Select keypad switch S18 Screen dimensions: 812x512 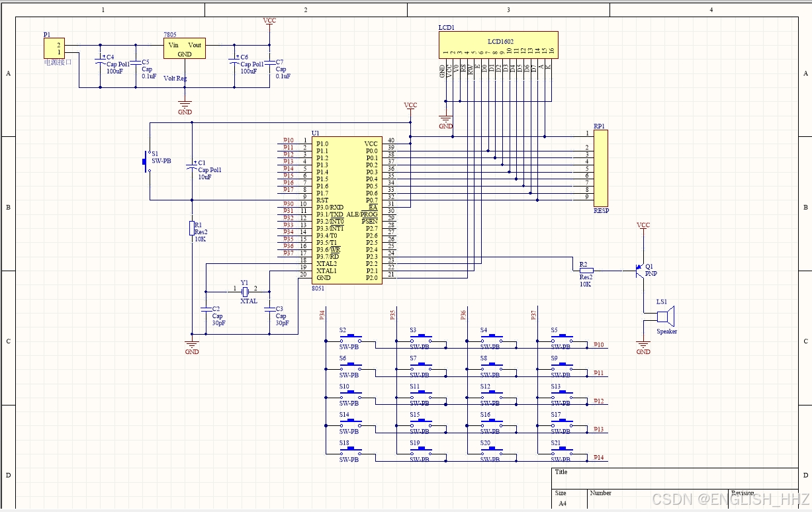(350, 452)
